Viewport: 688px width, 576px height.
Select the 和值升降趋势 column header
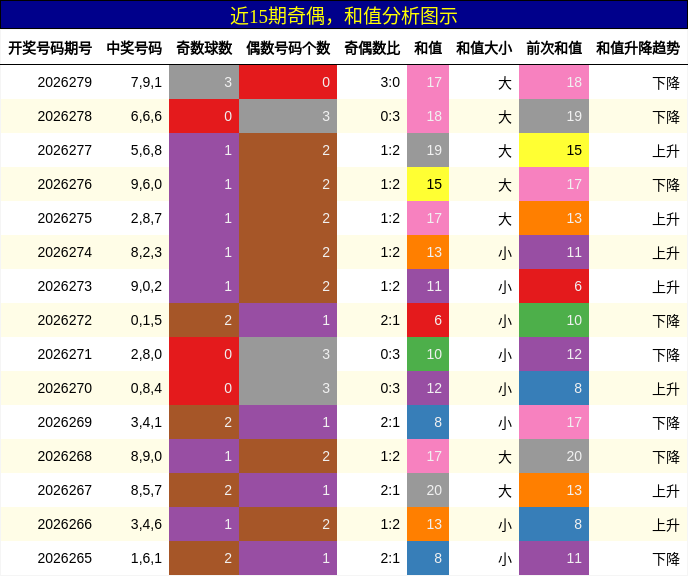pos(638,48)
